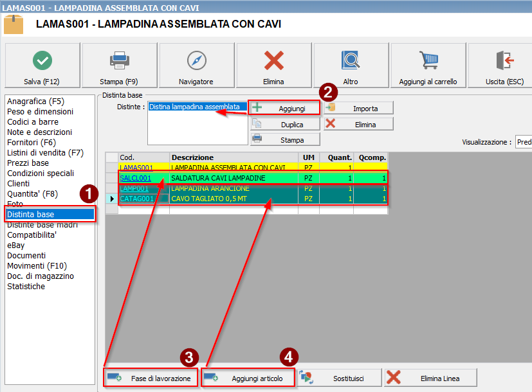The height and width of the screenshot is (392, 532).
Task: Open Anagrafica (F5) section
Action: coord(35,101)
